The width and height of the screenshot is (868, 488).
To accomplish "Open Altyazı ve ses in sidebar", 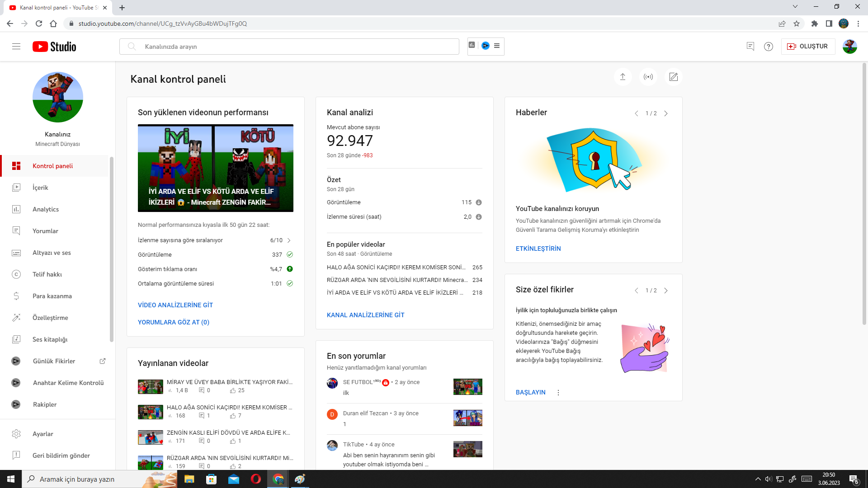I will pyautogui.click(x=55, y=253).
